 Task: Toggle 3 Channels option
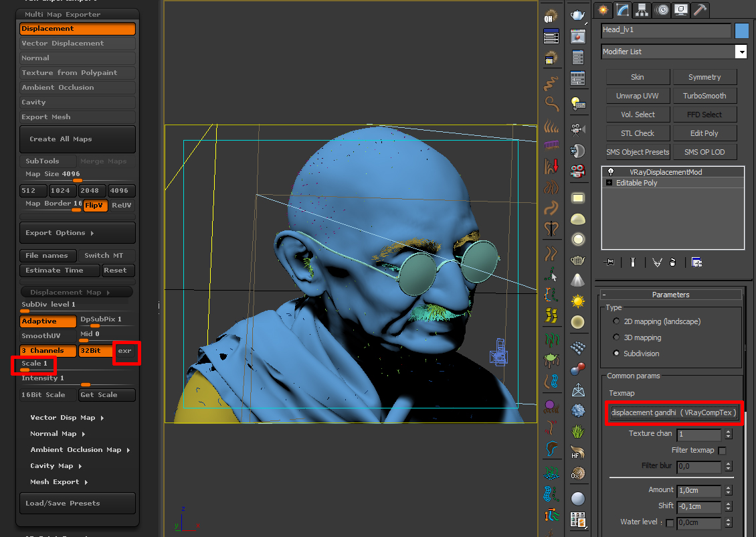[48, 351]
